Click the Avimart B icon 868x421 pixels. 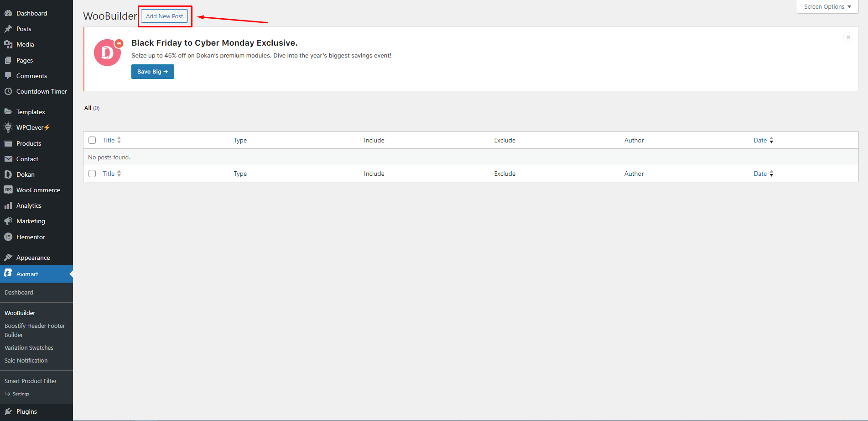coord(8,273)
